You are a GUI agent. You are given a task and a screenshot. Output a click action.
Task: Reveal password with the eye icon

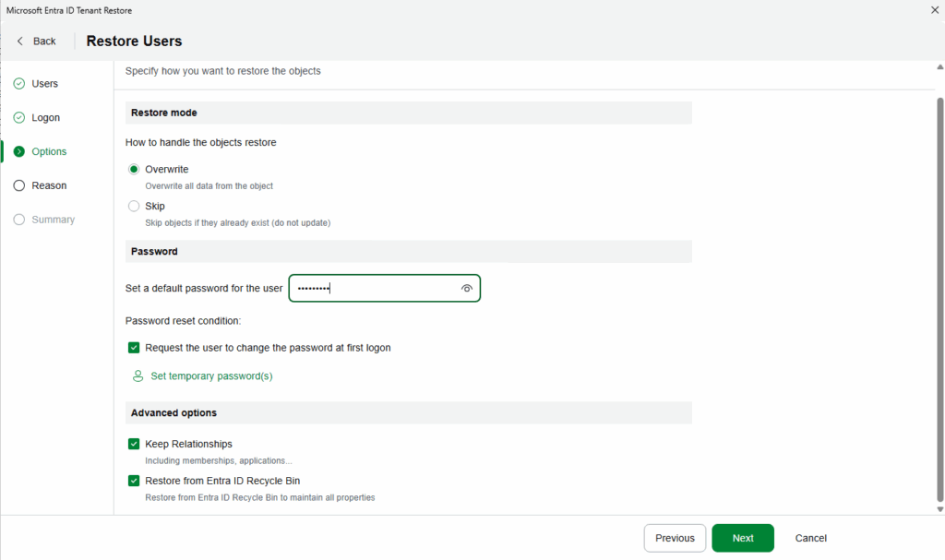466,288
